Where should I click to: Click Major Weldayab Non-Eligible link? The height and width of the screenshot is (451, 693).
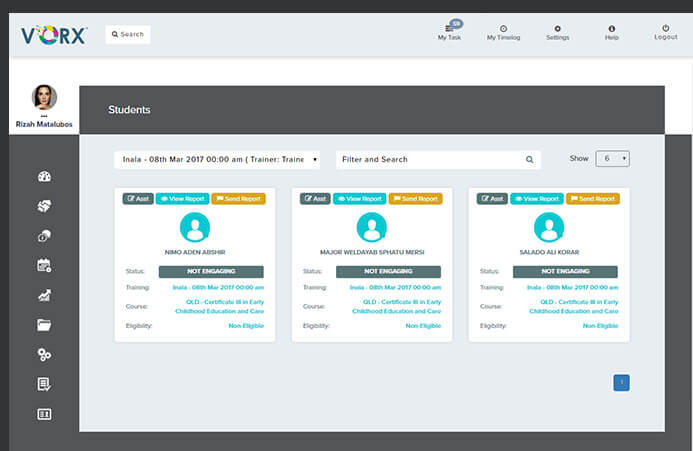(x=423, y=326)
